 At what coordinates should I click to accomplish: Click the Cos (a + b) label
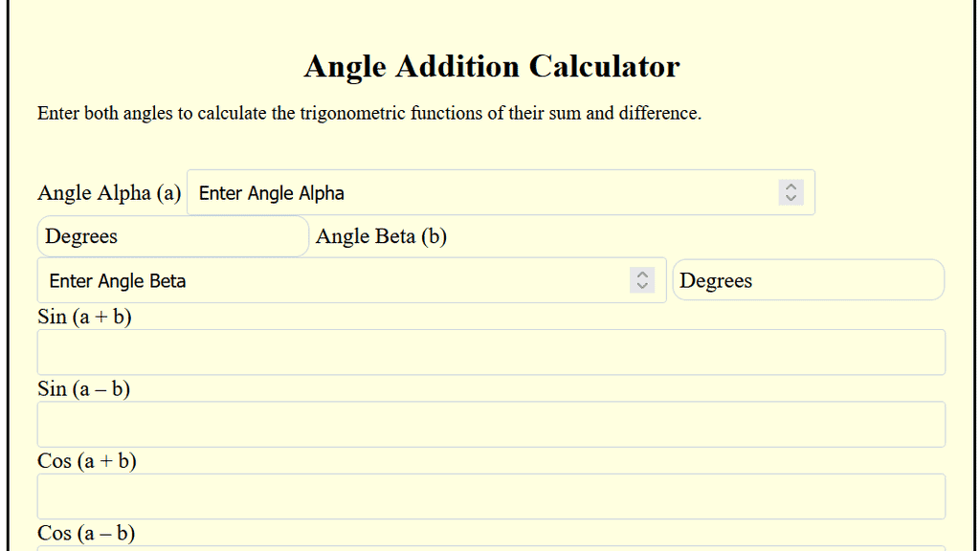(86, 461)
